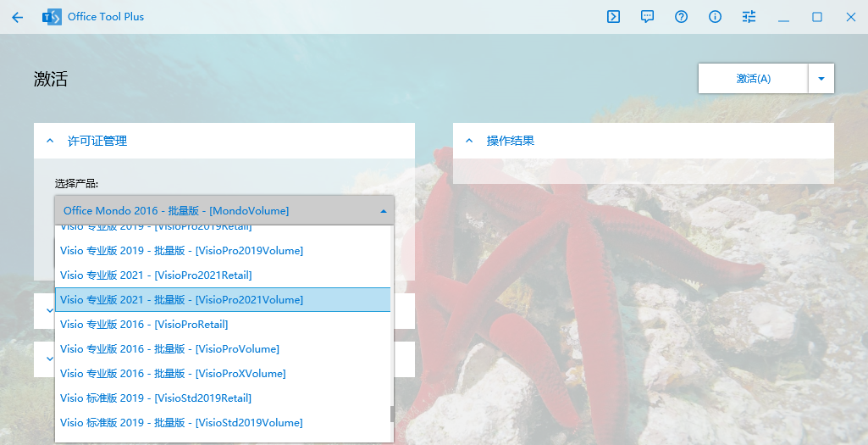Select Visio 标准版 2019 VisioStd2019Retail

(x=223, y=398)
